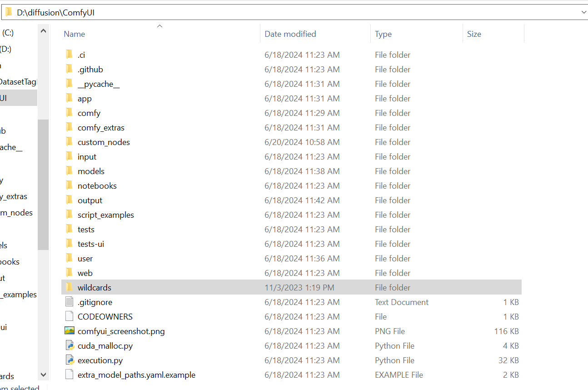Select the (D:) drive in navigation pane
588x390 pixels.
click(x=5, y=49)
